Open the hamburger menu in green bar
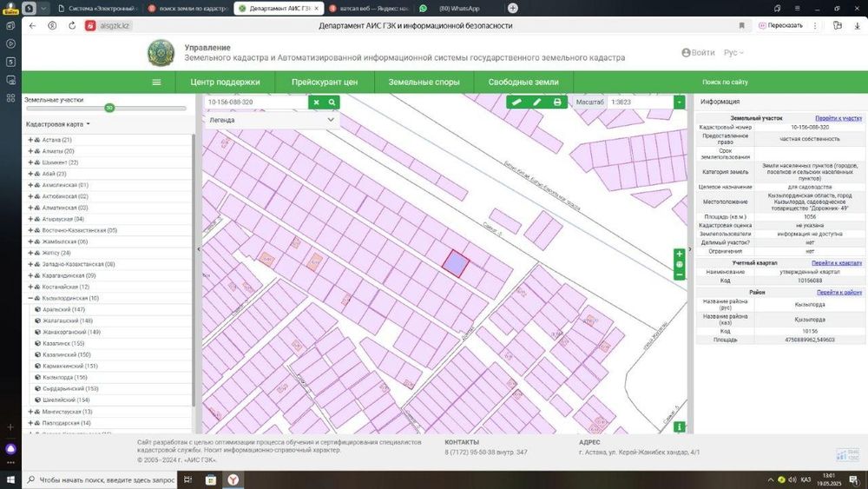 [156, 82]
